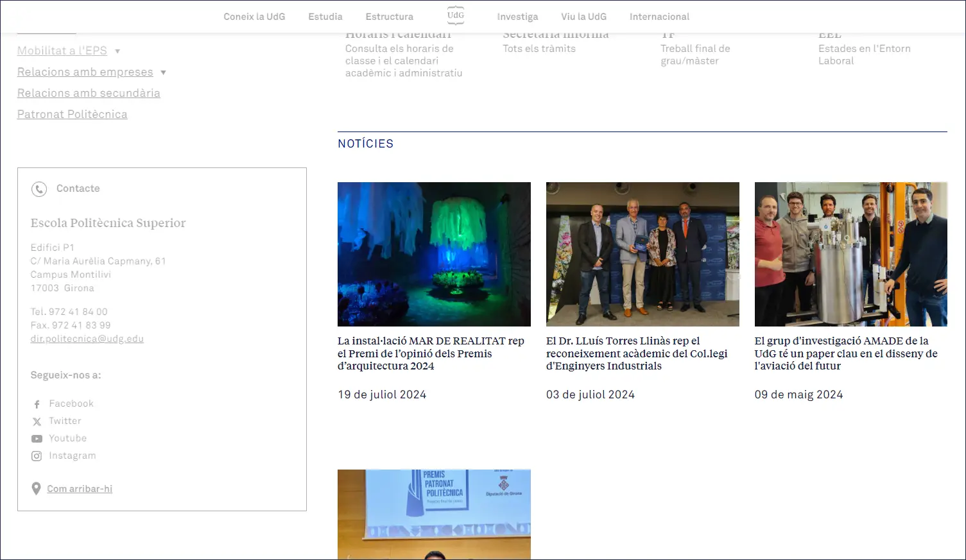Open the MAR DE REALITAT news thumbnail
This screenshot has width=966, height=560.
[434, 254]
